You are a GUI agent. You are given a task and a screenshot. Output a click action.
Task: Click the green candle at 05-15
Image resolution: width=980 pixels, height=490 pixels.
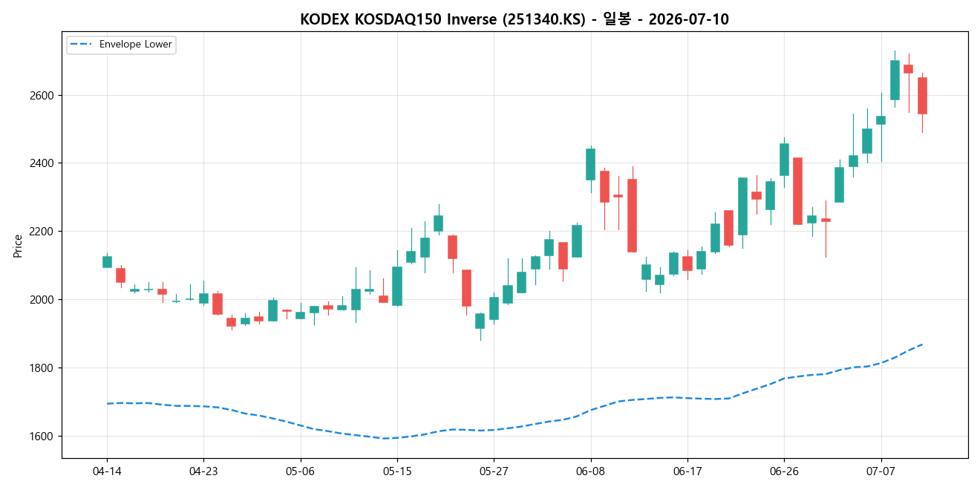397,286
